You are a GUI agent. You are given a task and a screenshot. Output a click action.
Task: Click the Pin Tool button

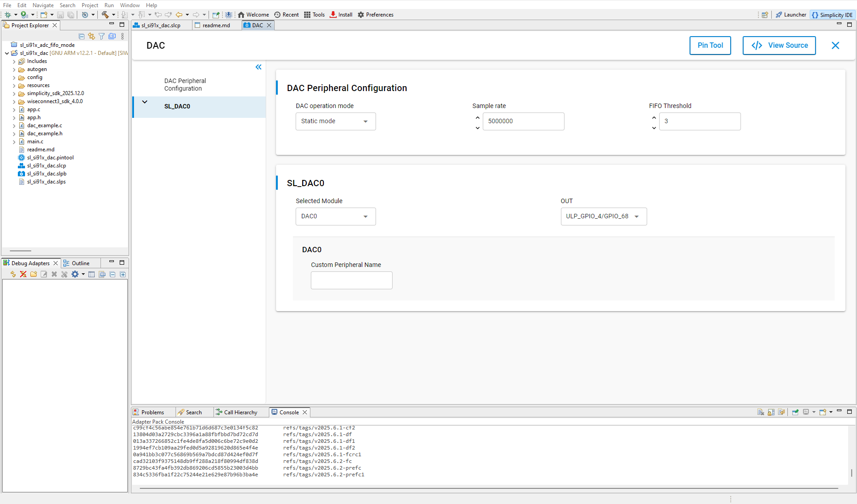click(x=710, y=46)
